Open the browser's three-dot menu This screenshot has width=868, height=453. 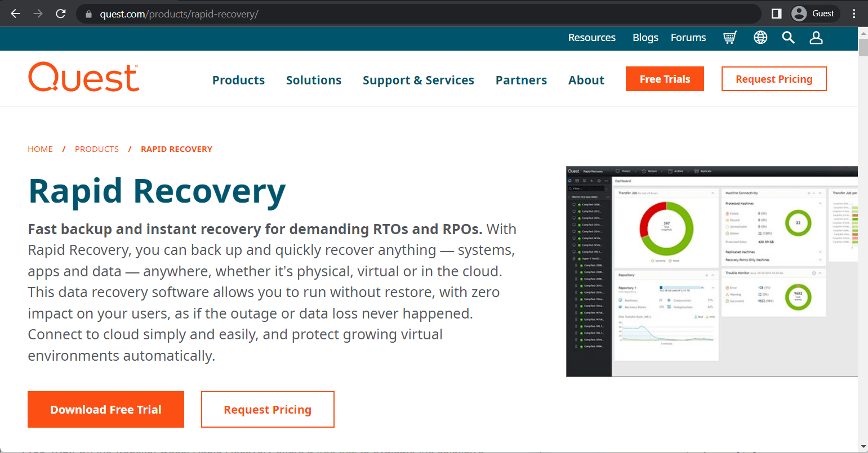[x=854, y=13]
